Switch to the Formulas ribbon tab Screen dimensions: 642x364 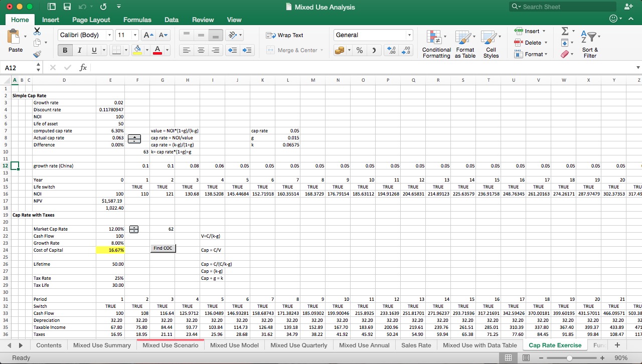click(137, 20)
